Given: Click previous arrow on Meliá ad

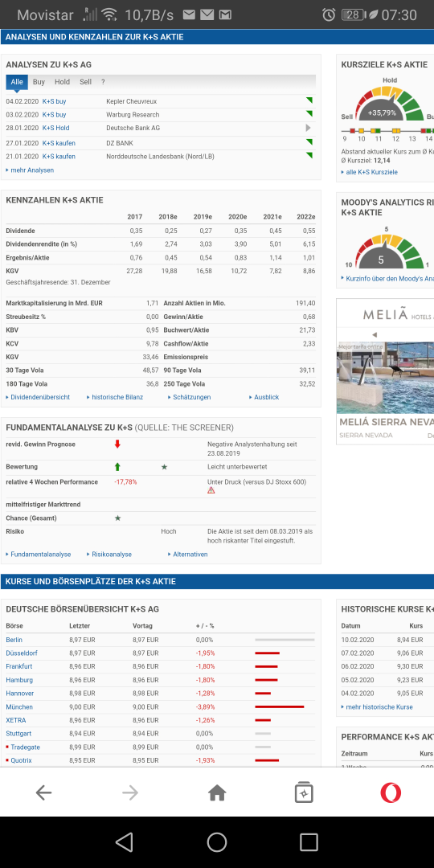Looking at the screenshot, I should coord(375,334).
